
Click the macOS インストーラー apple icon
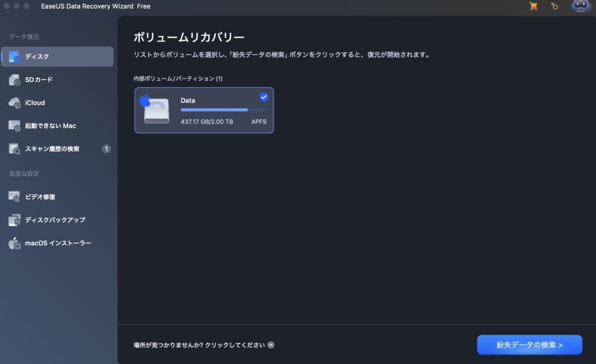pyautogui.click(x=15, y=244)
